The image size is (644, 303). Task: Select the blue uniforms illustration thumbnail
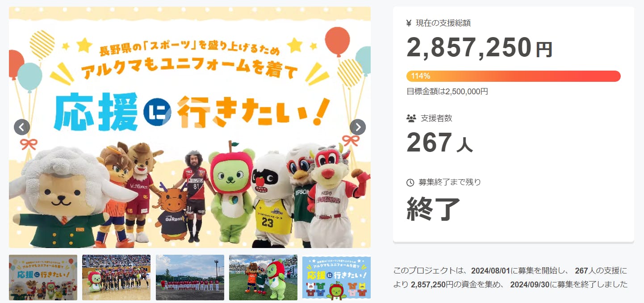(x=336, y=278)
